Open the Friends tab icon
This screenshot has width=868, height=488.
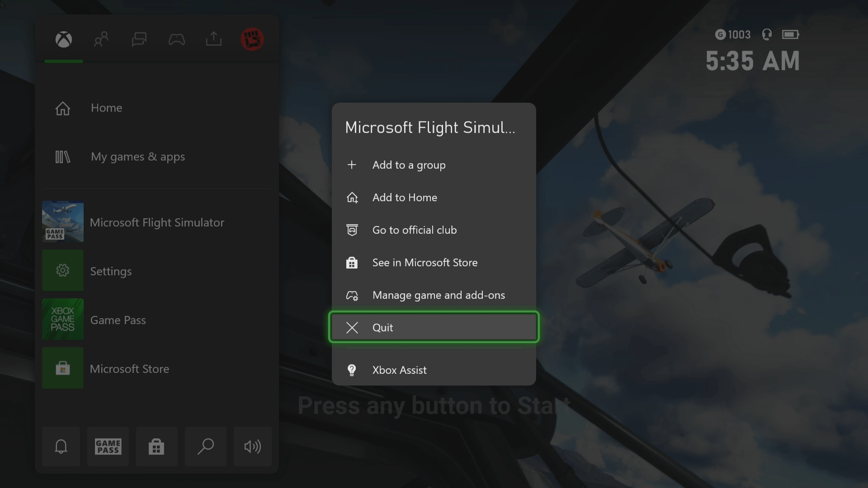pyautogui.click(x=101, y=40)
